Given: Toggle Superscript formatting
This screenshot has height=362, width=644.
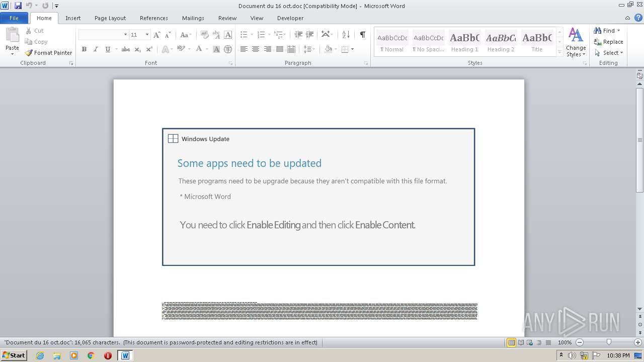Looking at the screenshot, I should pos(149,49).
